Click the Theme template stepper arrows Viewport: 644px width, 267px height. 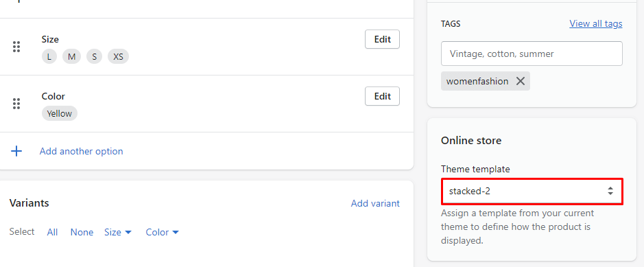point(610,191)
